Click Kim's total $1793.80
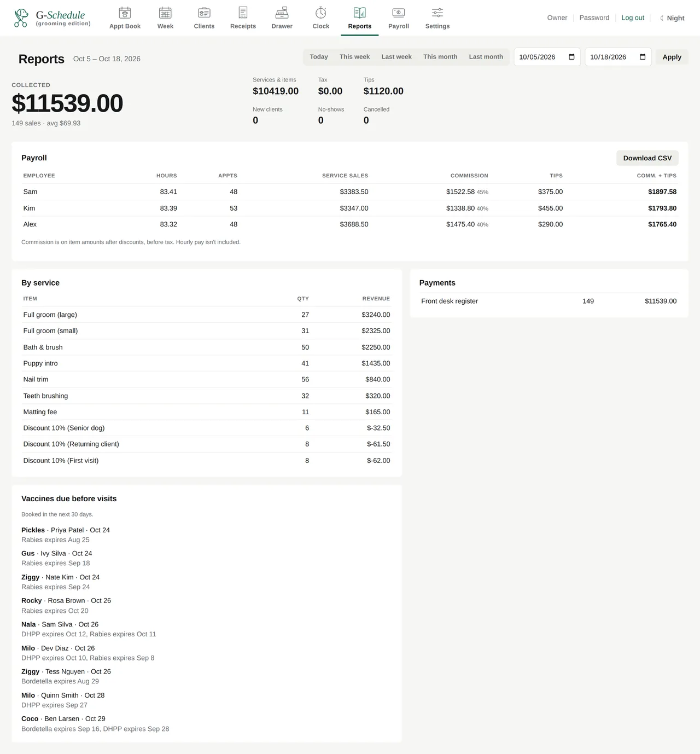Viewport: 700px width, 754px height. tap(662, 208)
